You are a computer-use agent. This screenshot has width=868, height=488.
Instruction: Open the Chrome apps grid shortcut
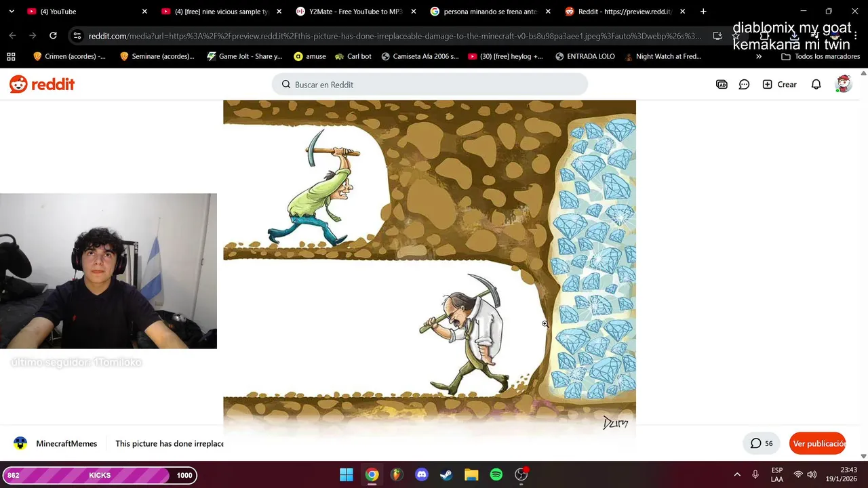(x=11, y=56)
